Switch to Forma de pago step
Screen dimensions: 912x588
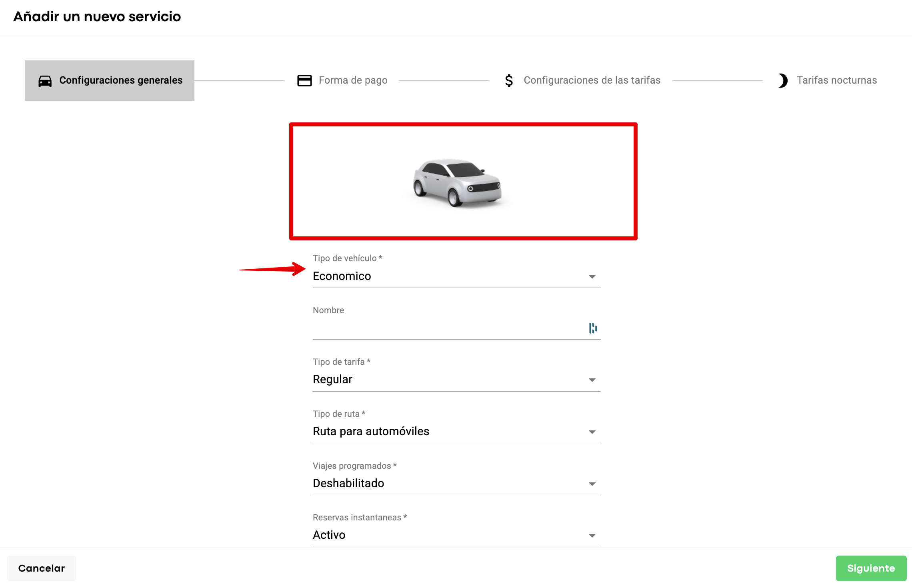pos(353,80)
